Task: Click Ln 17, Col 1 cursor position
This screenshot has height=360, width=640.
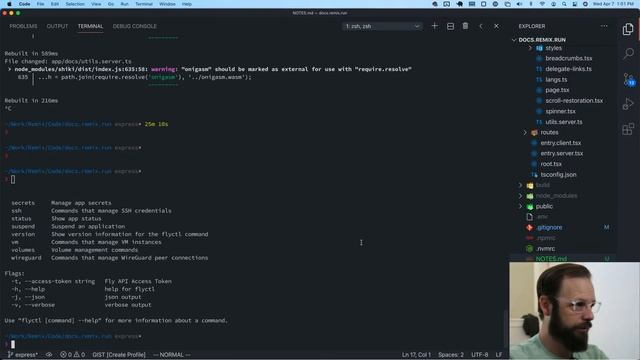Action: (416, 355)
